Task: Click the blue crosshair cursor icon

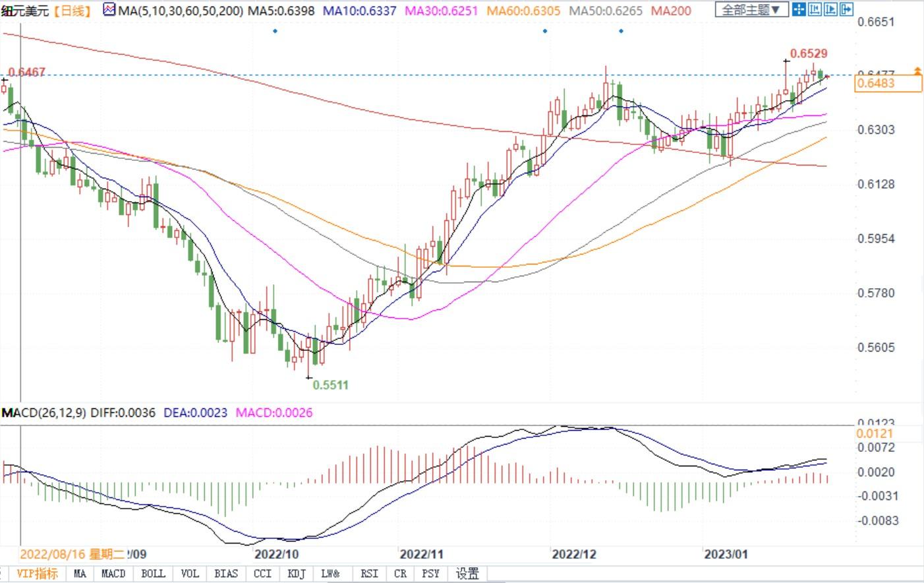Action: click(799, 9)
